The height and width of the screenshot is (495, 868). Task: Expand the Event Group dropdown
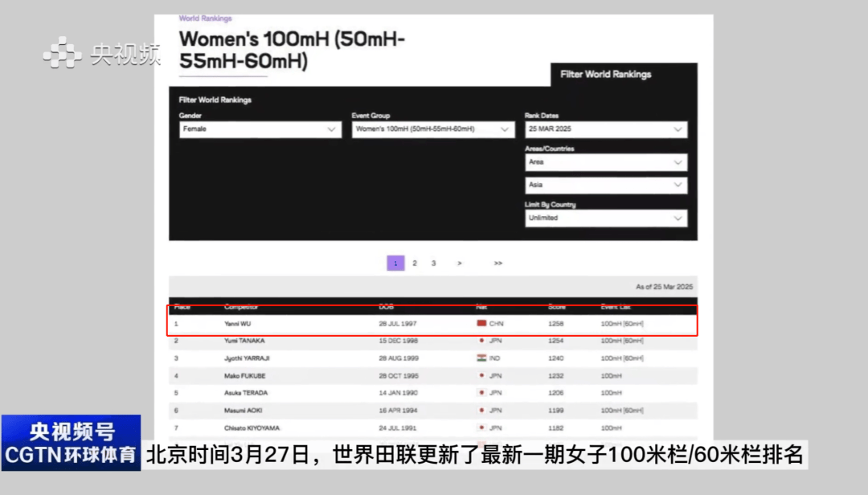click(x=432, y=129)
